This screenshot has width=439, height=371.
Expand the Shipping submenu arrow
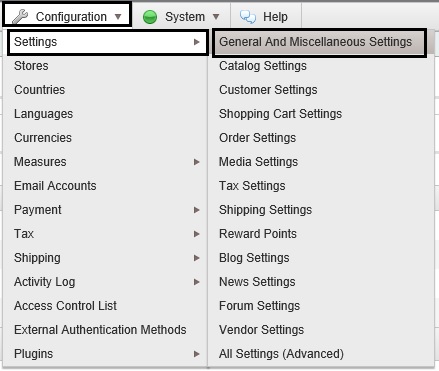click(197, 258)
